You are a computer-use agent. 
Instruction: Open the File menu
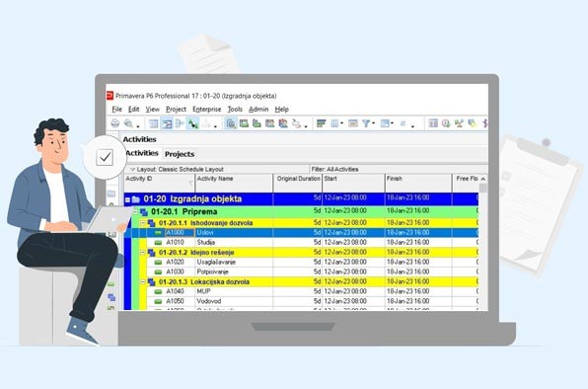tap(117, 110)
